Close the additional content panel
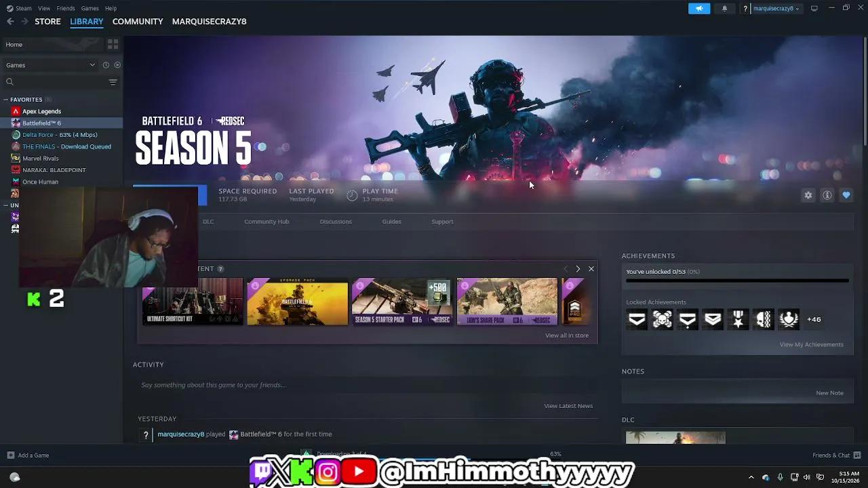The height and width of the screenshot is (488, 868). tap(591, 269)
